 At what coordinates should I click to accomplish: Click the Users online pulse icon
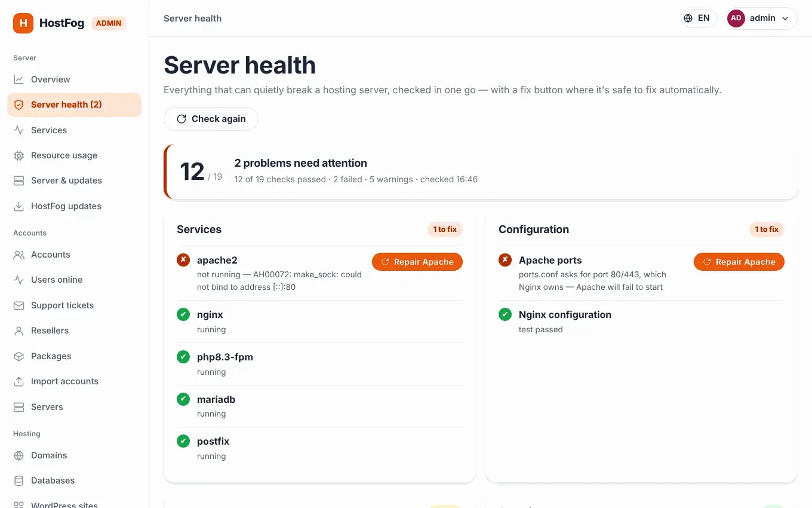19,280
